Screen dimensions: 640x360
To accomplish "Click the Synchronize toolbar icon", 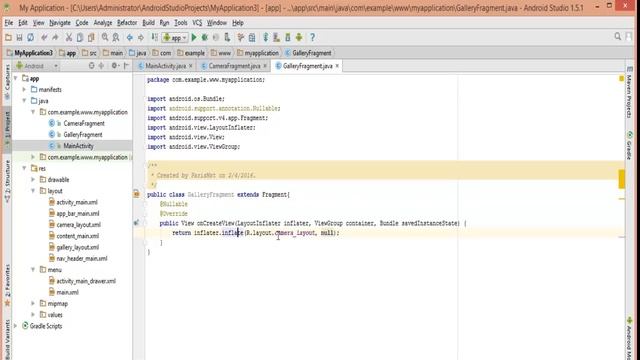I will coord(31,38).
